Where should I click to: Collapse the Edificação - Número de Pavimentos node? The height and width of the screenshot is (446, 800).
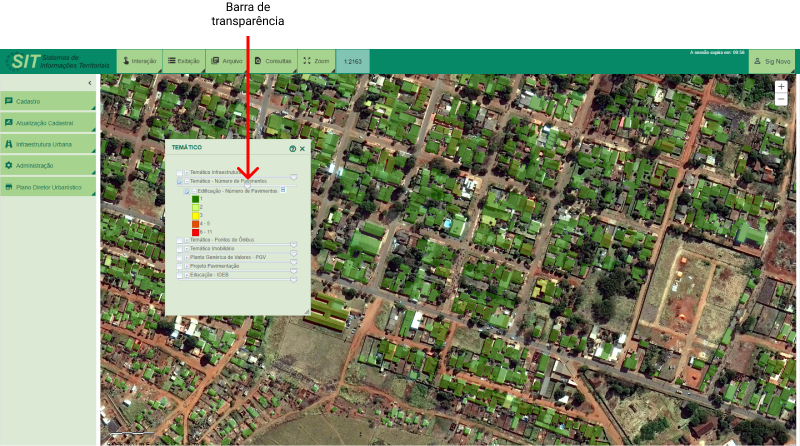point(194,190)
